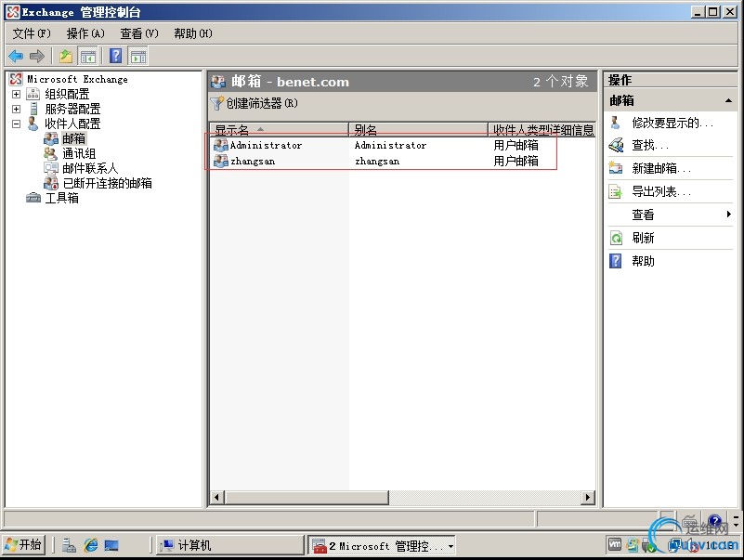
Task: Click the horizontal scrollbar right arrow
Action: [588, 498]
